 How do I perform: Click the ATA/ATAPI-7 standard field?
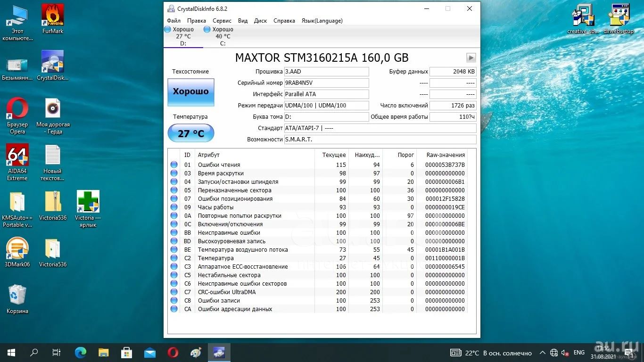[380, 128]
